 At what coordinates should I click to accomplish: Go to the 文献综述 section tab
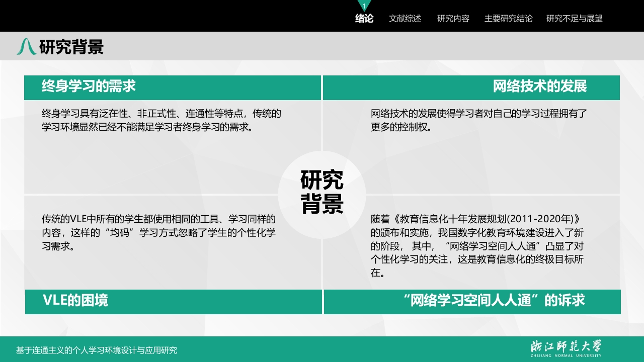tap(405, 19)
